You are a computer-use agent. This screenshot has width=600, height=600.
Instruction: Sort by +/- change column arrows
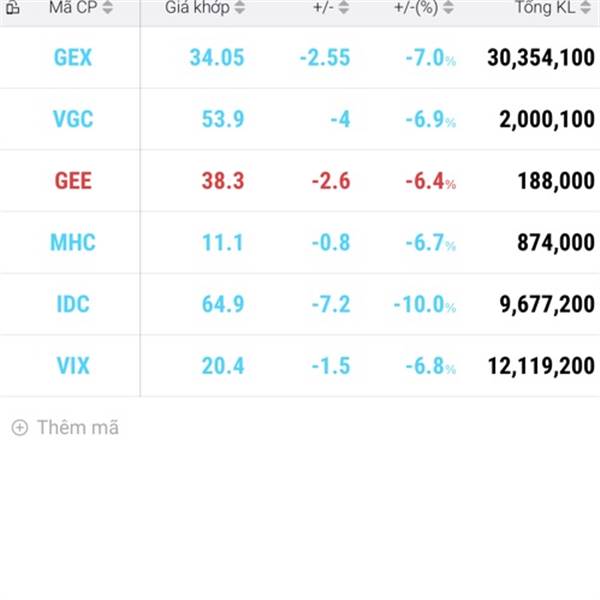(x=344, y=8)
